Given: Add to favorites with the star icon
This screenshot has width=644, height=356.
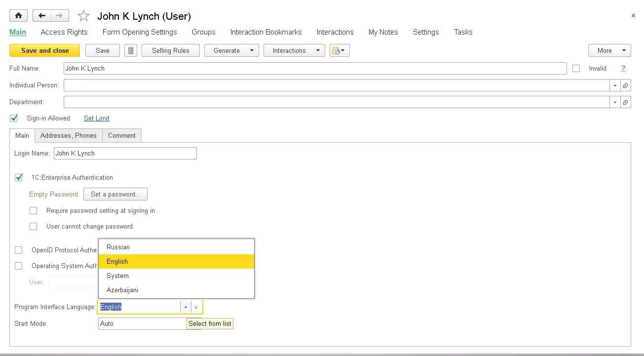Looking at the screenshot, I should point(84,16).
